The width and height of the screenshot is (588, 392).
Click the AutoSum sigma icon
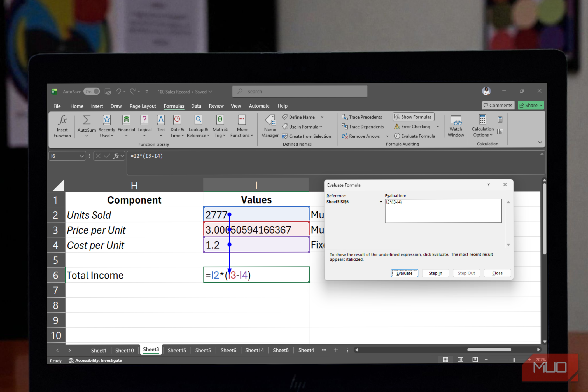(x=87, y=120)
